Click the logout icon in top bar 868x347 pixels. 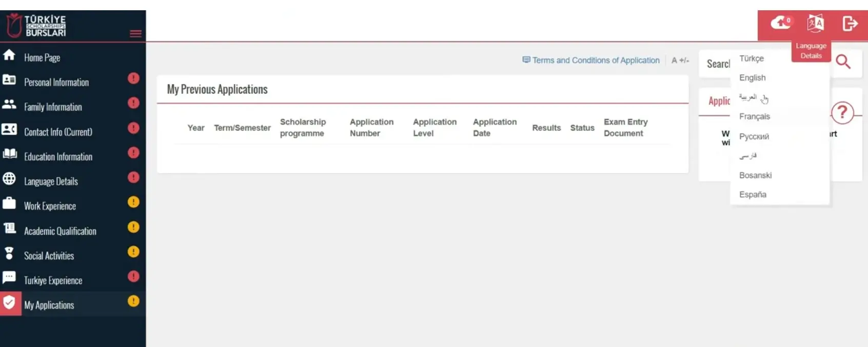pos(850,24)
